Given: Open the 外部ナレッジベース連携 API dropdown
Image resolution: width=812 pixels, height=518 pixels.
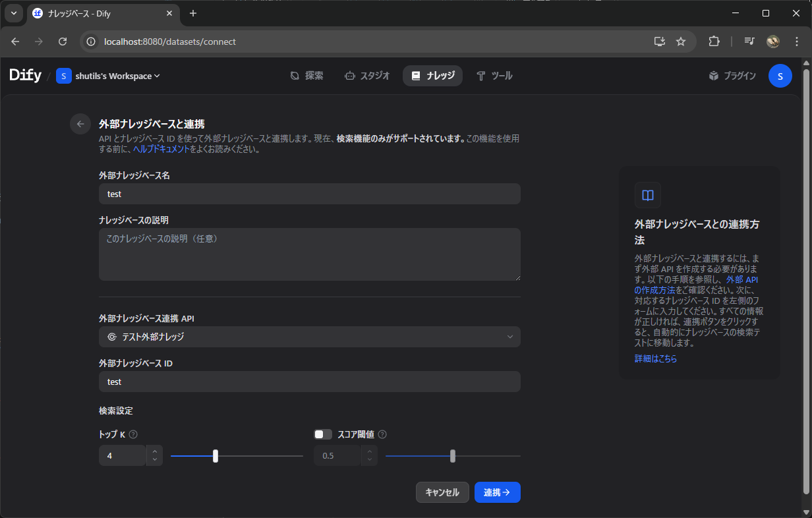Looking at the screenshot, I should click(309, 336).
